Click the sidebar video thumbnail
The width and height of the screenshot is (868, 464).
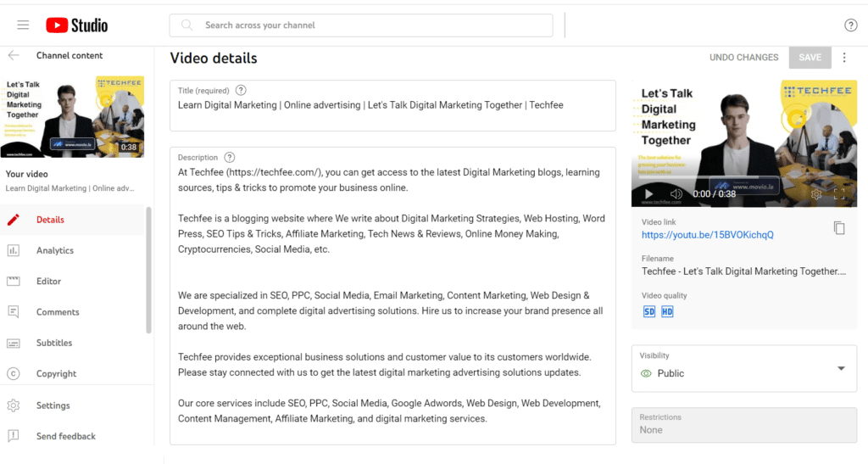pos(72,117)
